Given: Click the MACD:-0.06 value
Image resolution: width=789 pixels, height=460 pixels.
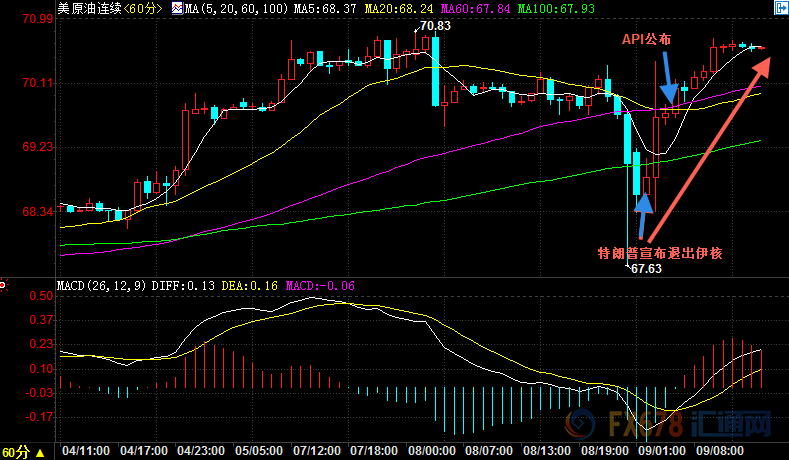Looking at the screenshot, I should (x=320, y=286).
